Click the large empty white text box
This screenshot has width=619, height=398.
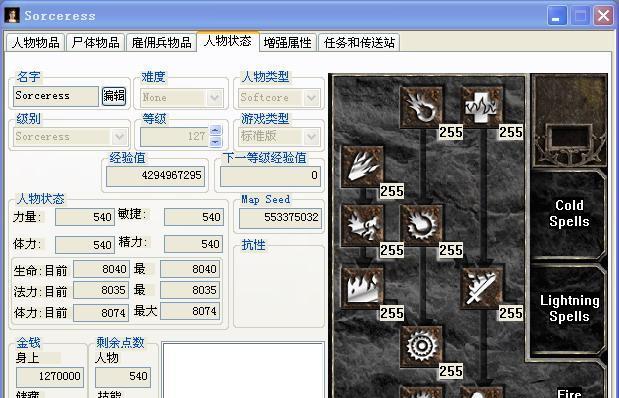(x=243, y=370)
